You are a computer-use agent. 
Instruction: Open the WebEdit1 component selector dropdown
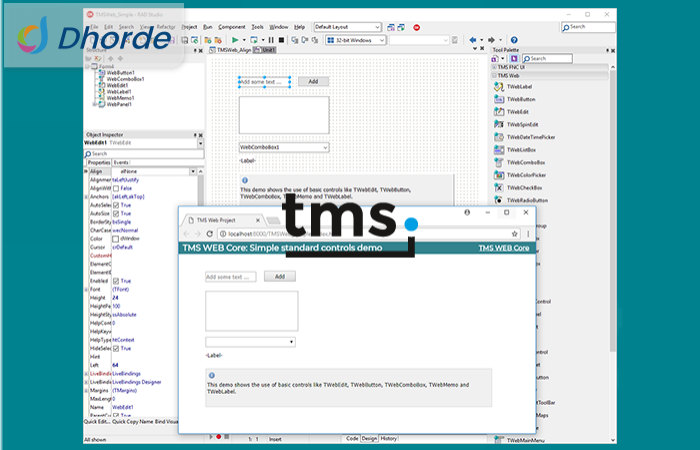pos(200,143)
